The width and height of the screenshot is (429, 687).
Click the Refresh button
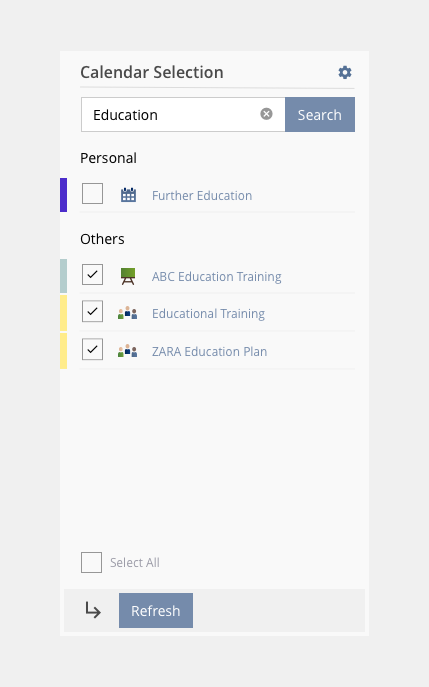pyautogui.click(x=156, y=610)
